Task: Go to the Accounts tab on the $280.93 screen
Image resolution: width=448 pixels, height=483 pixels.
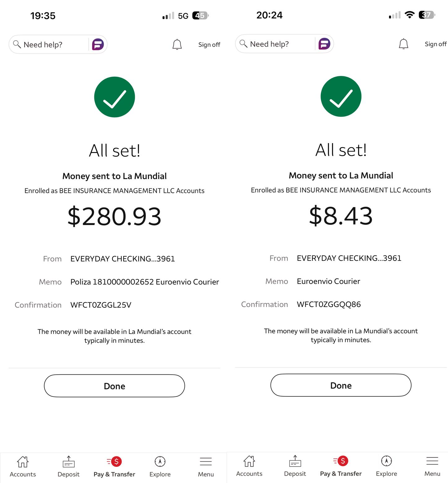Action: (23, 466)
